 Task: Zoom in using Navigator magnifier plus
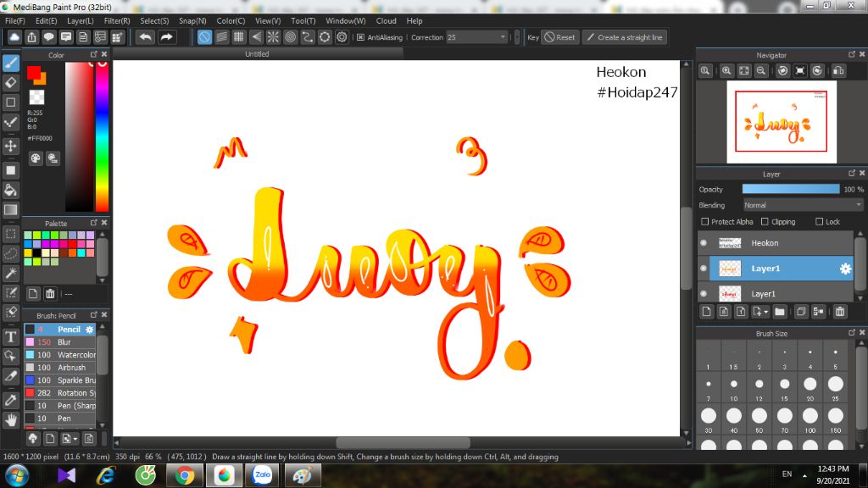(x=726, y=71)
